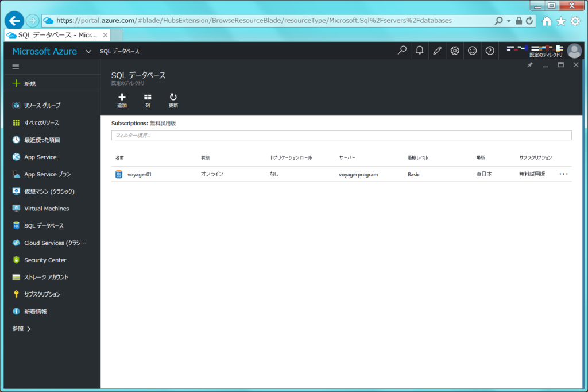Click the browser back arrow button

coord(14,21)
